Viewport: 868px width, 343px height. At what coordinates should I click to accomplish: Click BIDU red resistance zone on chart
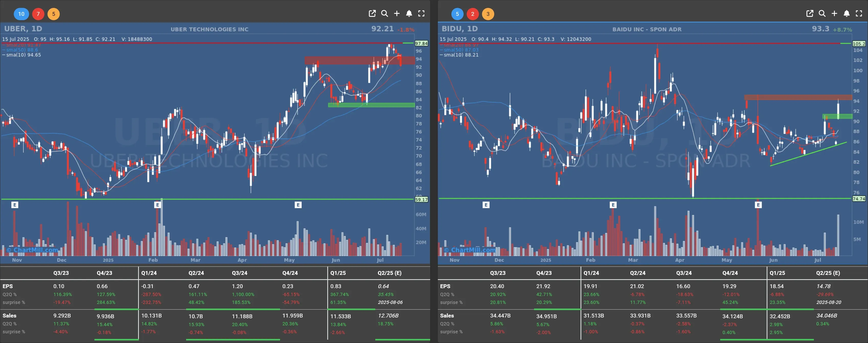[x=798, y=97]
